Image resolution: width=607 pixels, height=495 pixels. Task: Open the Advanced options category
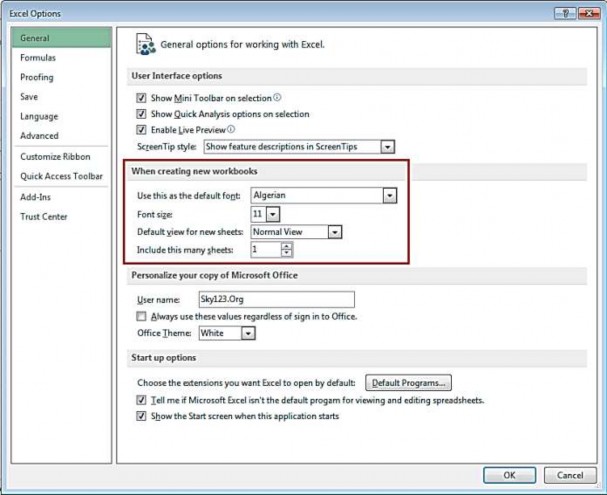39,136
